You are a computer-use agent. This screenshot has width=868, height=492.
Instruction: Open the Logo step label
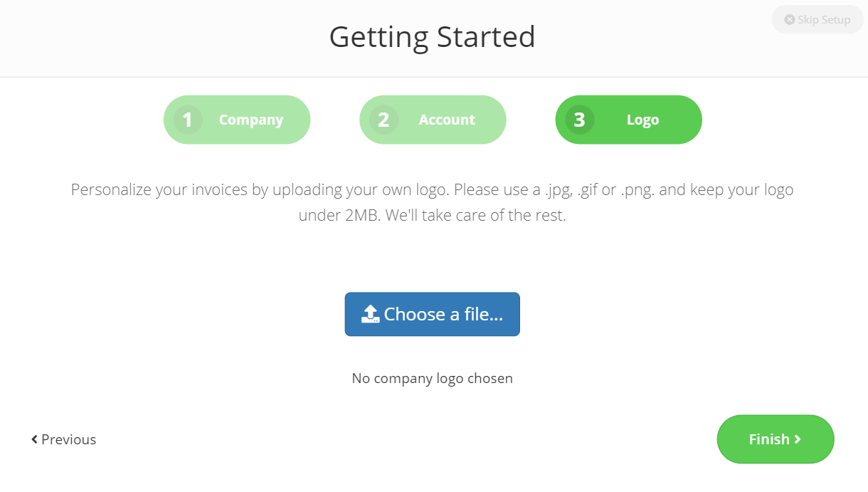[642, 120]
